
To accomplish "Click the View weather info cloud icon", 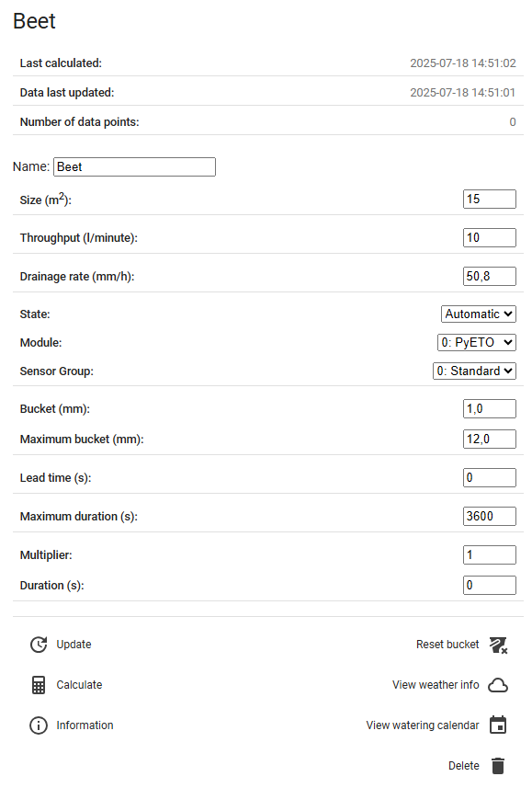I will click(498, 685).
